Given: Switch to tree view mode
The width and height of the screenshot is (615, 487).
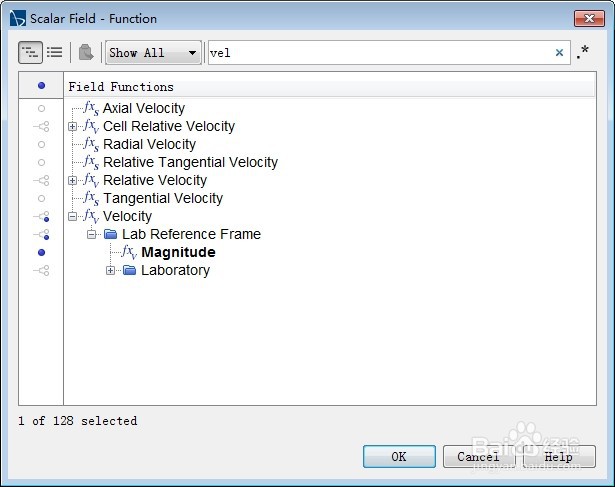Looking at the screenshot, I should [x=31, y=53].
